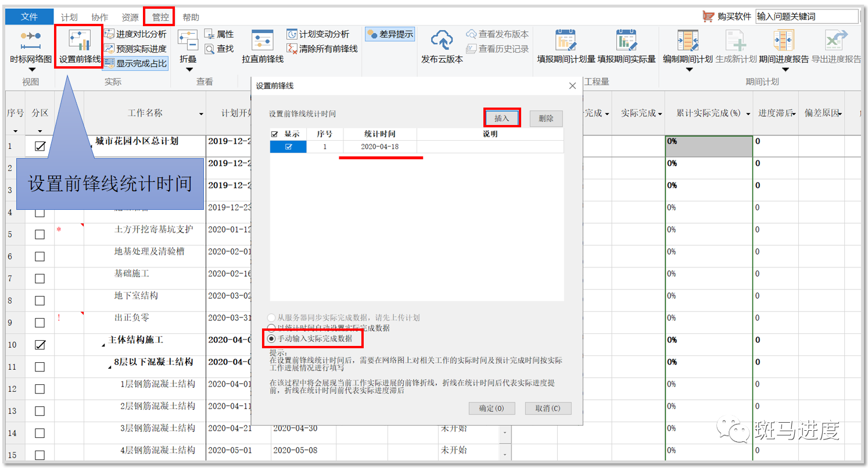This screenshot has width=868, height=468.
Task: Switch to 管控 tab
Action: pyautogui.click(x=160, y=17)
